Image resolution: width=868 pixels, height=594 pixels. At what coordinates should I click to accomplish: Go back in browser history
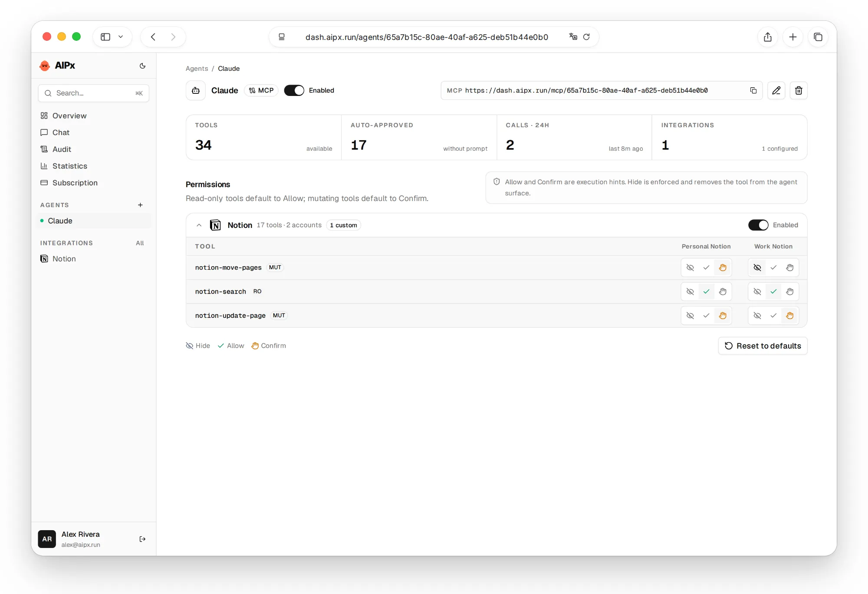153,37
